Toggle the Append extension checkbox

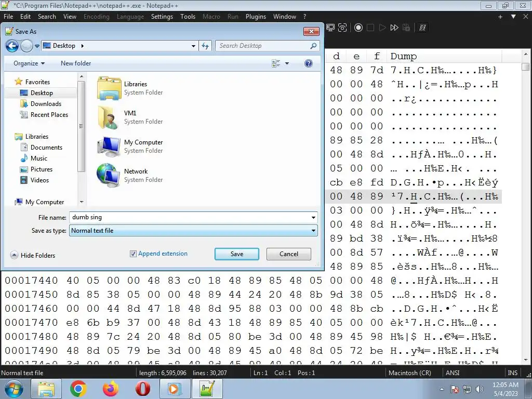(133, 254)
